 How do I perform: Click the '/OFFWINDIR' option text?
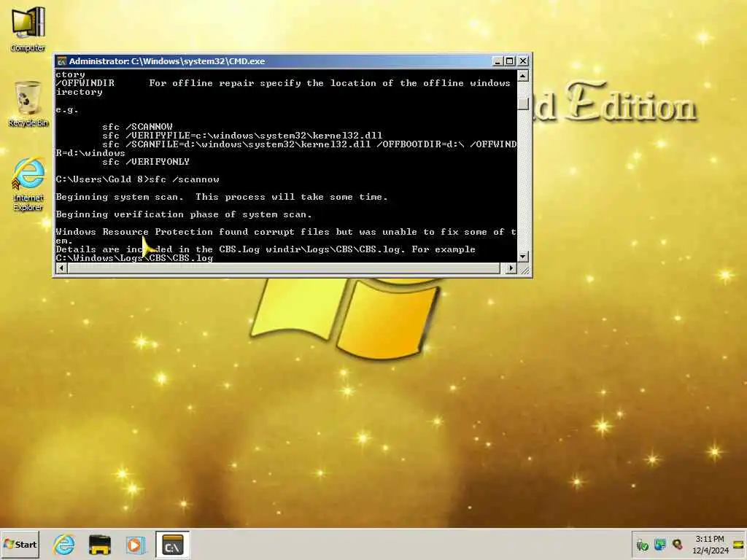click(85, 83)
